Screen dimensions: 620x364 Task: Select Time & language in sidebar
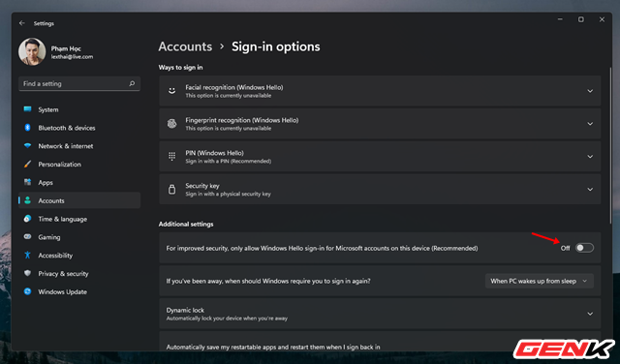pyautogui.click(x=79, y=219)
